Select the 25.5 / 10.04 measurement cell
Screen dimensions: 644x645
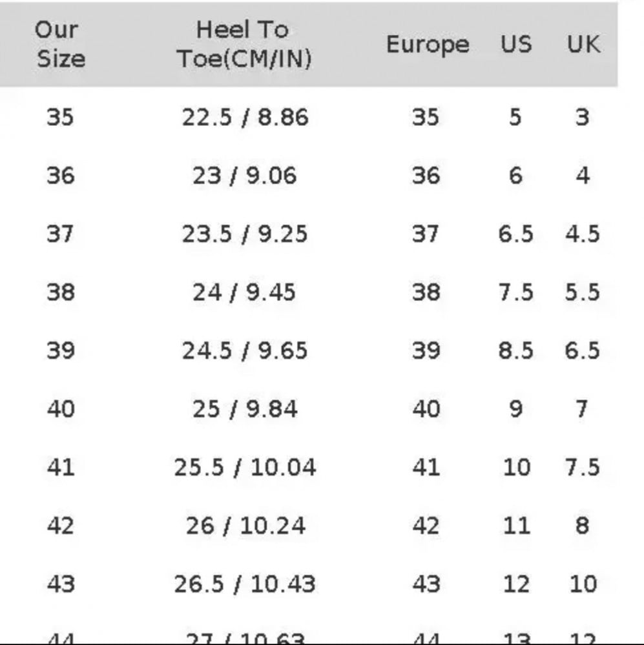tap(245, 467)
